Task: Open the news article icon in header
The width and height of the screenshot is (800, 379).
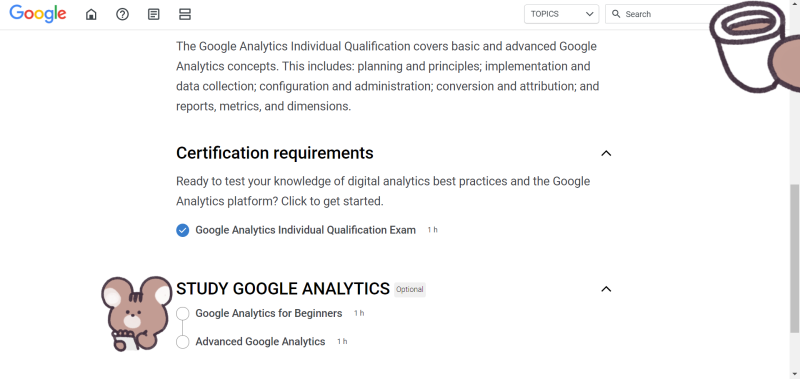Action: 153,14
